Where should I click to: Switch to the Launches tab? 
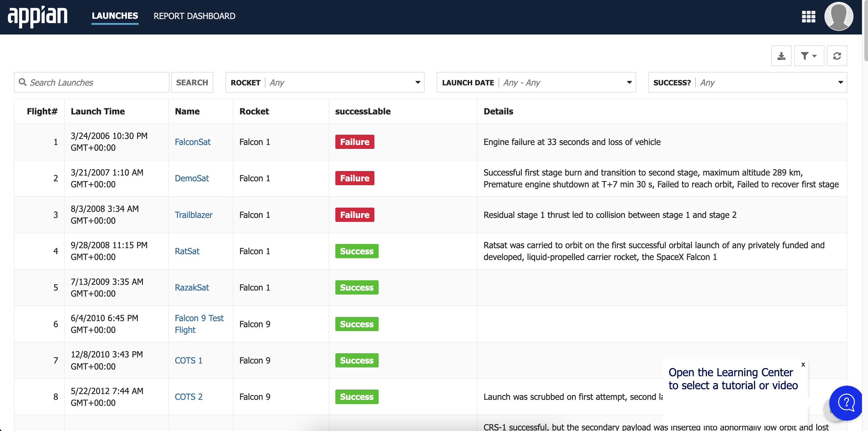115,16
